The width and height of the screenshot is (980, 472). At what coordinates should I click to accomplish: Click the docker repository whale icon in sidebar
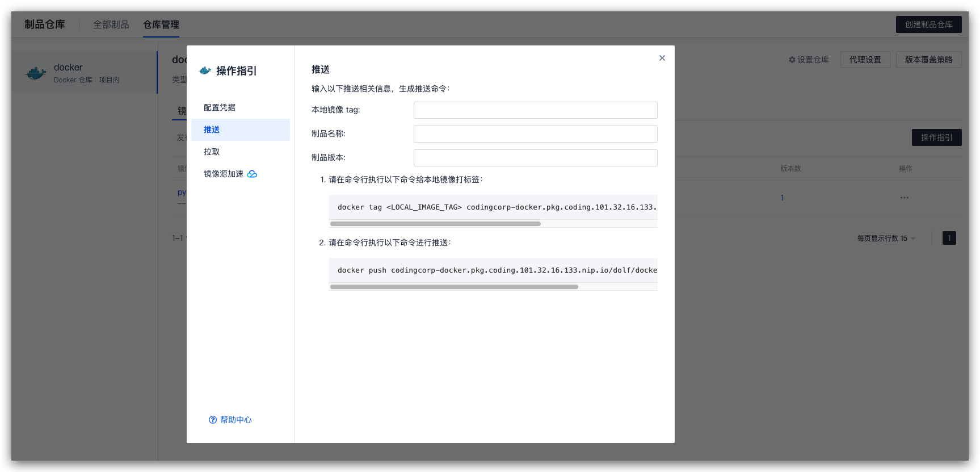(x=36, y=73)
